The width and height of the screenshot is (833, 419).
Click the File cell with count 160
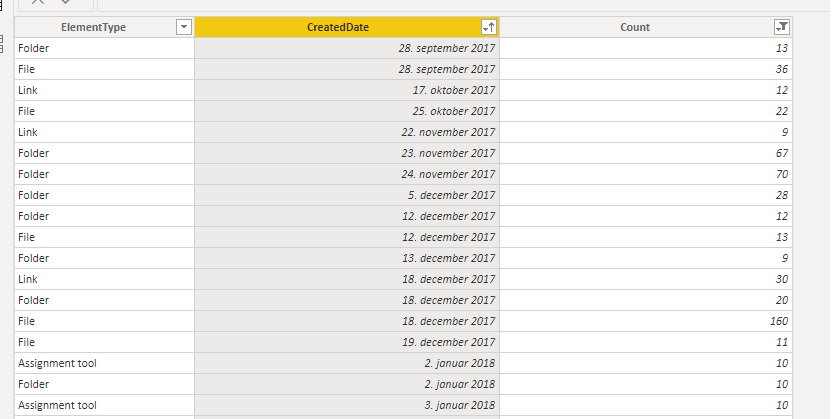coord(105,321)
